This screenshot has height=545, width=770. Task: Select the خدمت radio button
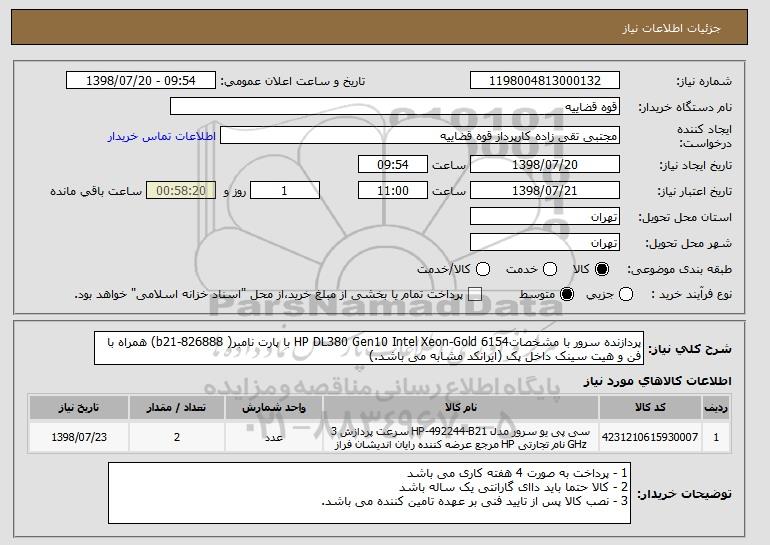click(550, 269)
